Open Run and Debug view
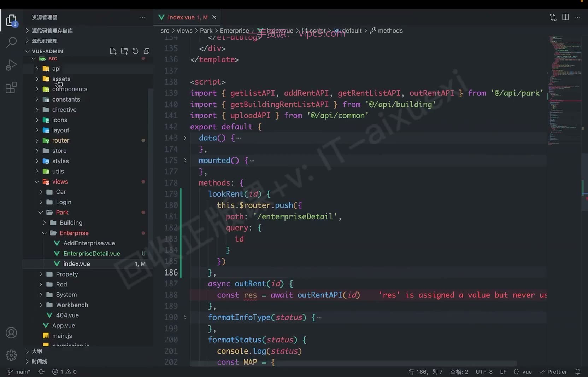The height and width of the screenshot is (377, 588). coord(11,65)
